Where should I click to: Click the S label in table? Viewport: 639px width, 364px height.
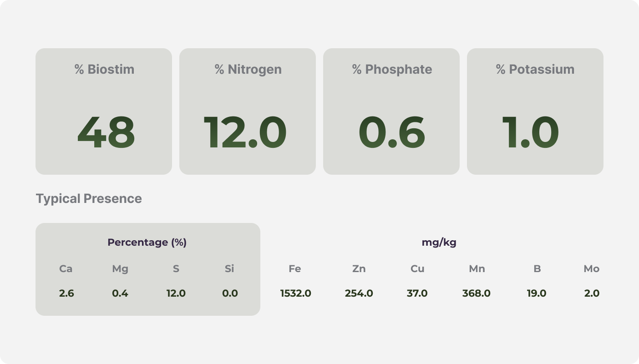pyautogui.click(x=176, y=269)
